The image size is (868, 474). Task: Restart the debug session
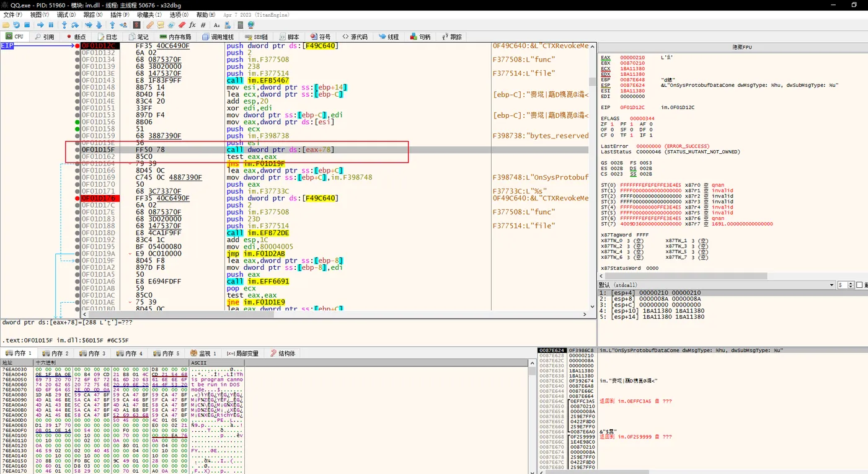pos(17,25)
